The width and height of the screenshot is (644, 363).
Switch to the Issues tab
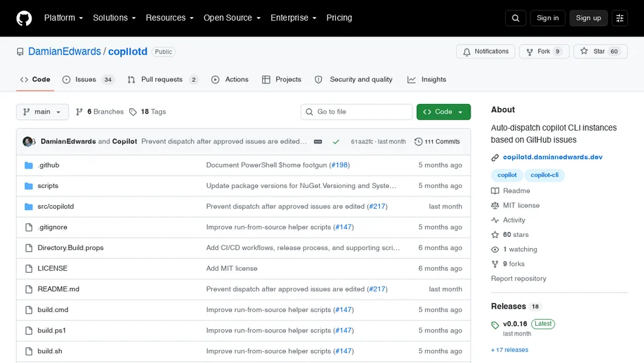point(88,79)
